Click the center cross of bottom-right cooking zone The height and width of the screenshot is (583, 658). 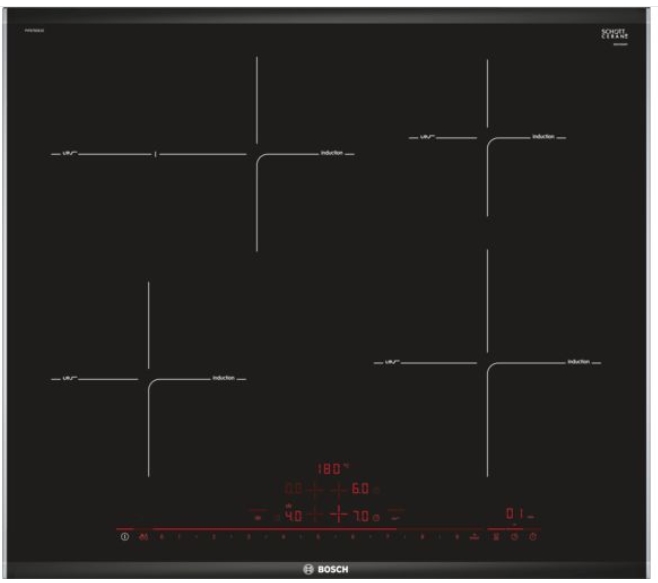click(x=487, y=362)
